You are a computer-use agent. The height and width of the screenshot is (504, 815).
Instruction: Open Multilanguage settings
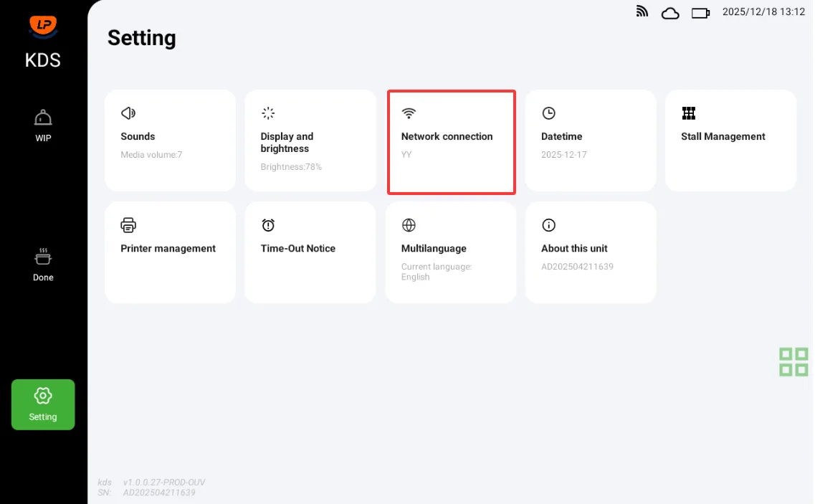coord(451,252)
